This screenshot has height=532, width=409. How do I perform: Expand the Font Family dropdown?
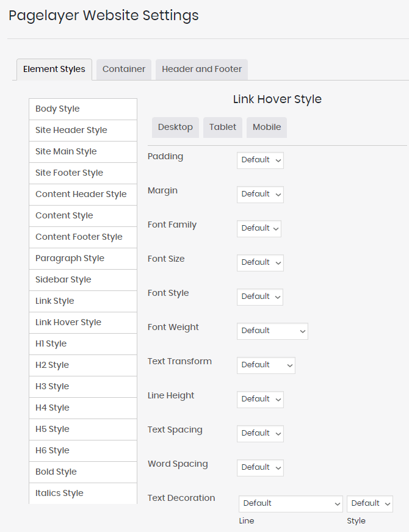tap(259, 228)
